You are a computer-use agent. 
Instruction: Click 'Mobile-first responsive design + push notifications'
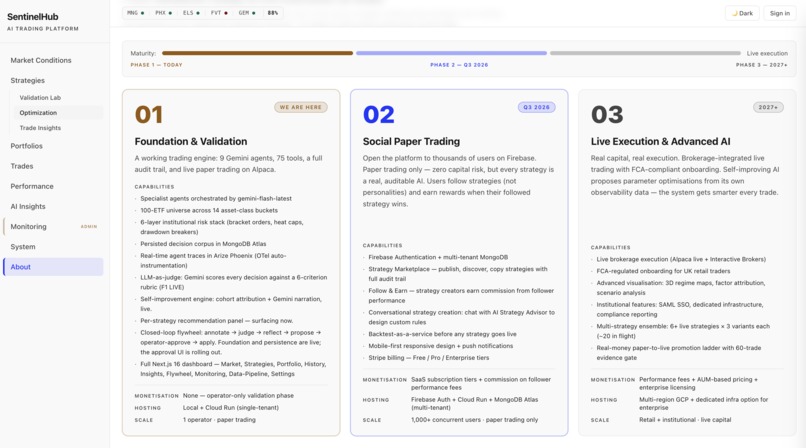[x=441, y=346]
